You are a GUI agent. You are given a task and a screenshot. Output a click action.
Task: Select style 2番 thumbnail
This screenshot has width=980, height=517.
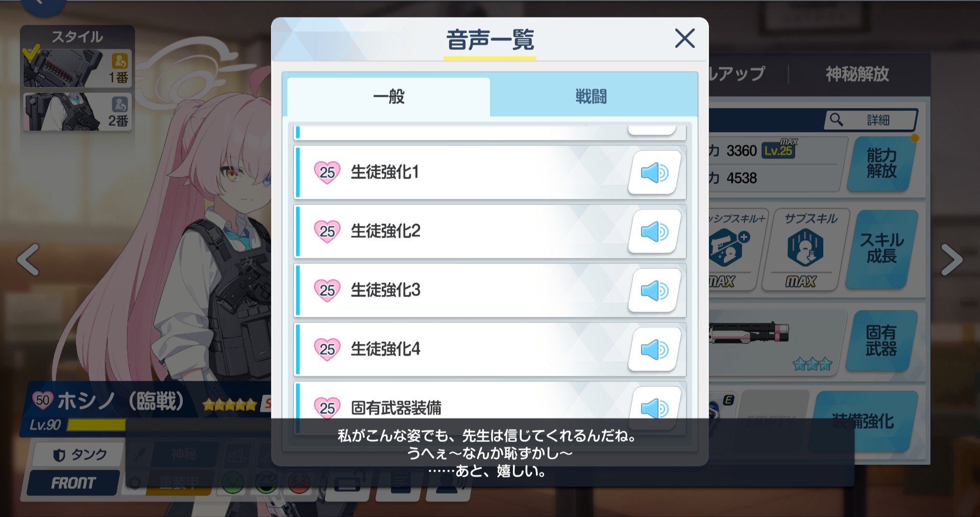pos(77,111)
